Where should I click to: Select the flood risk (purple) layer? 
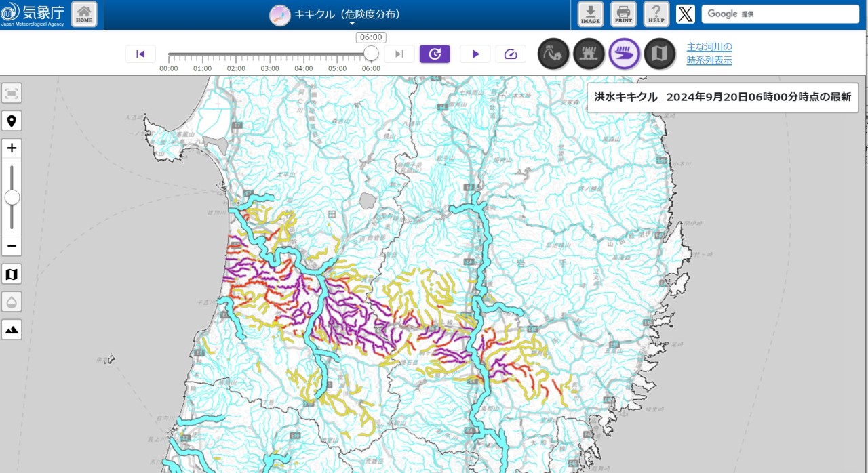click(x=624, y=54)
